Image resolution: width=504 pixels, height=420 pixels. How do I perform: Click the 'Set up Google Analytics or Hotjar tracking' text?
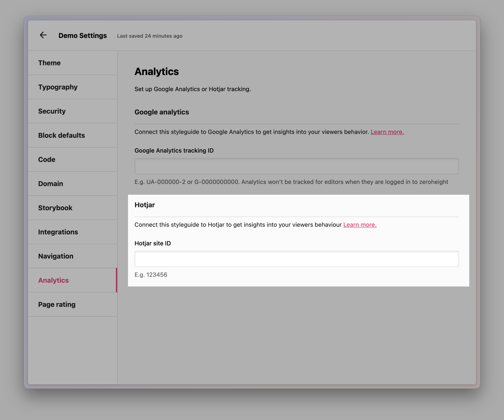point(193,89)
